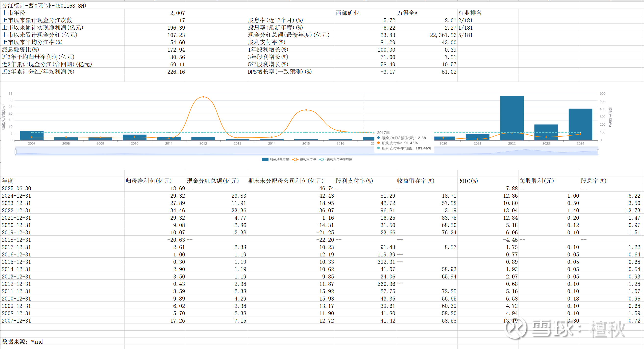The image size is (644, 349).
Task: Select the industry rank cell 1/181
Action: [488, 27]
